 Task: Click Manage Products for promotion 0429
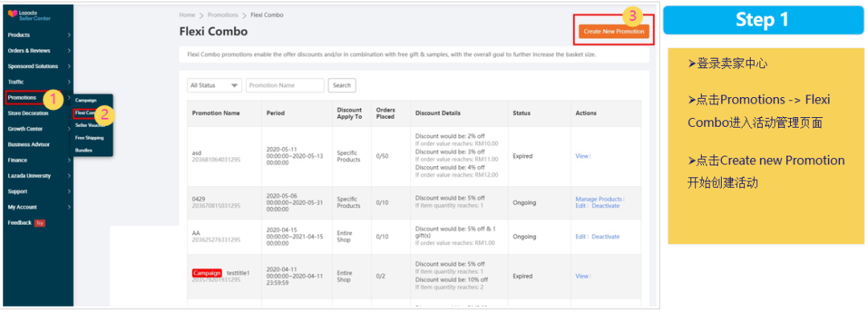tap(599, 199)
